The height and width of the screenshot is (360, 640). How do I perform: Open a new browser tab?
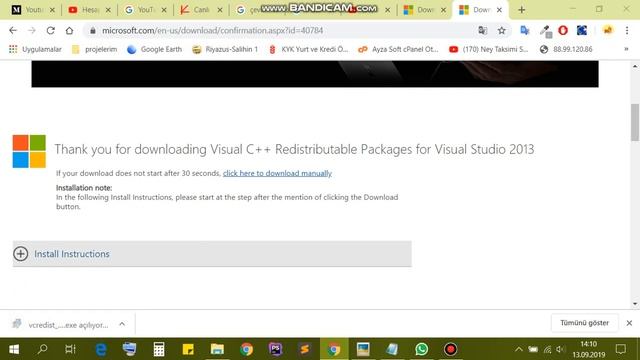(x=521, y=10)
